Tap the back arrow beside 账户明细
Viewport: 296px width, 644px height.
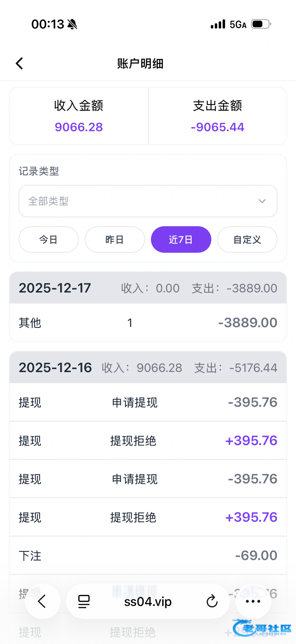[x=20, y=64]
